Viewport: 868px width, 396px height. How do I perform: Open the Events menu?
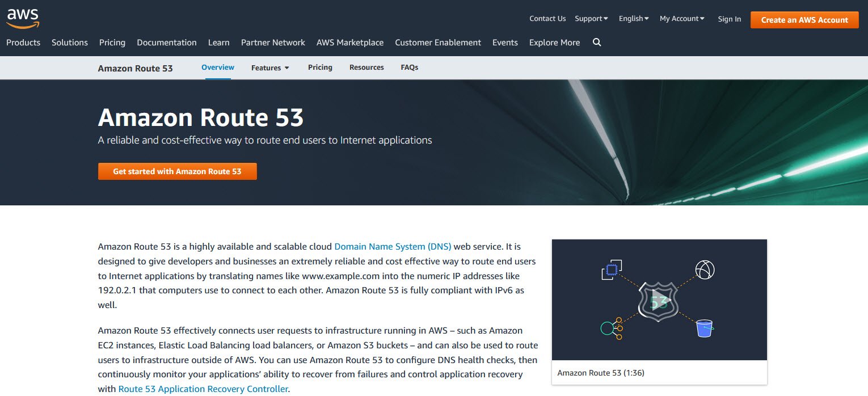coord(505,43)
